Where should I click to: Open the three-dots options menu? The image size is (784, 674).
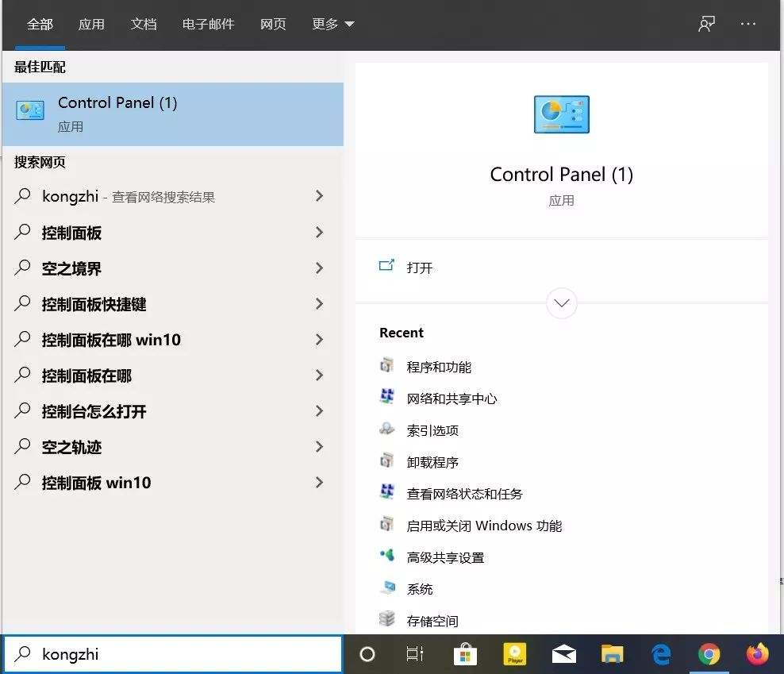(x=748, y=24)
